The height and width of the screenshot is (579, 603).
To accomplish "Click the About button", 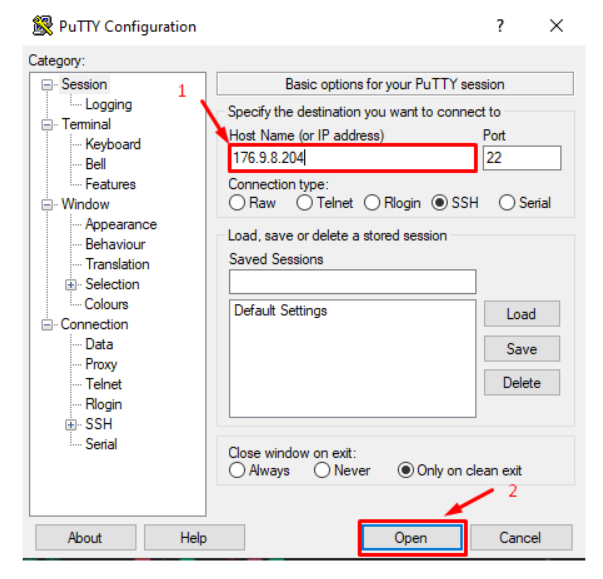I will [85, 537].
